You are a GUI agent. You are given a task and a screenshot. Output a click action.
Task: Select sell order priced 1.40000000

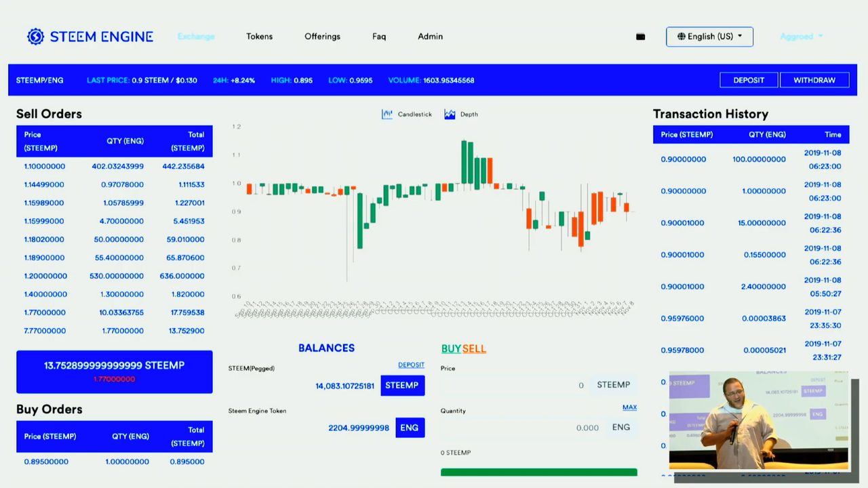pos(114,294)
